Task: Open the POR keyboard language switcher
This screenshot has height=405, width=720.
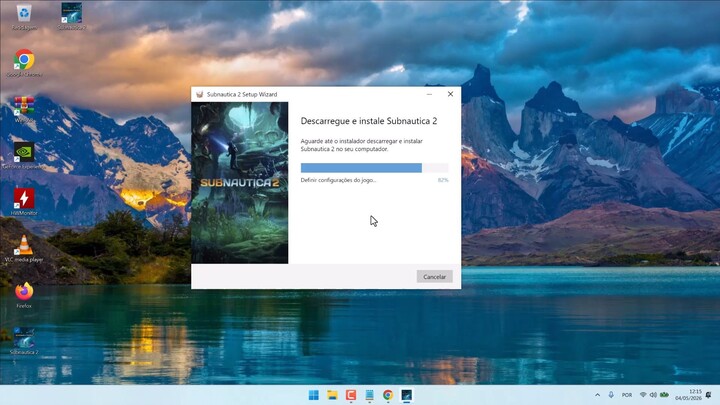Action: pyautogui.click(x=627, y=395)
